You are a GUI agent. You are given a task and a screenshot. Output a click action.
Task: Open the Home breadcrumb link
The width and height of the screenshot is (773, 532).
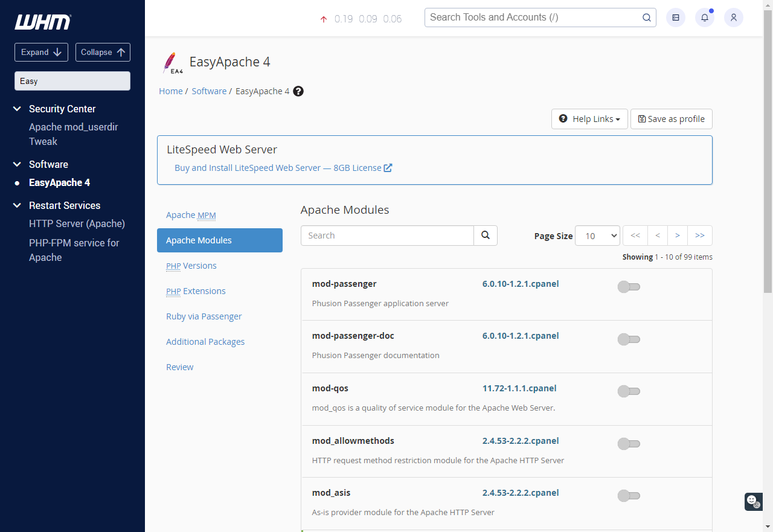[171, 91]
